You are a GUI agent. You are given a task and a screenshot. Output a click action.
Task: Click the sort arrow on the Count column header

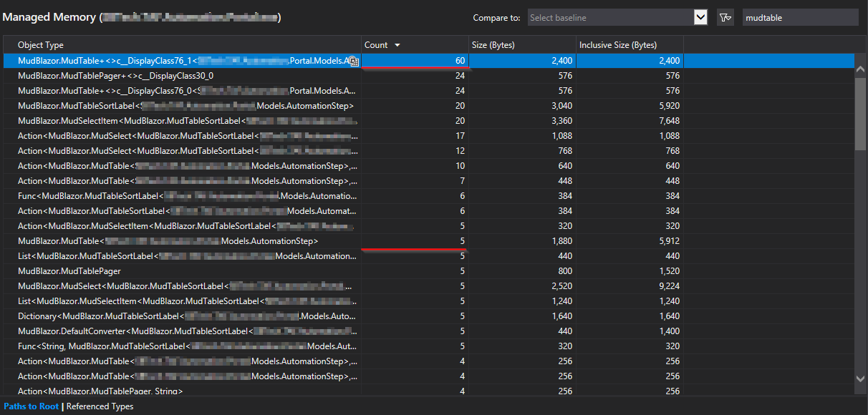(399, 44)
